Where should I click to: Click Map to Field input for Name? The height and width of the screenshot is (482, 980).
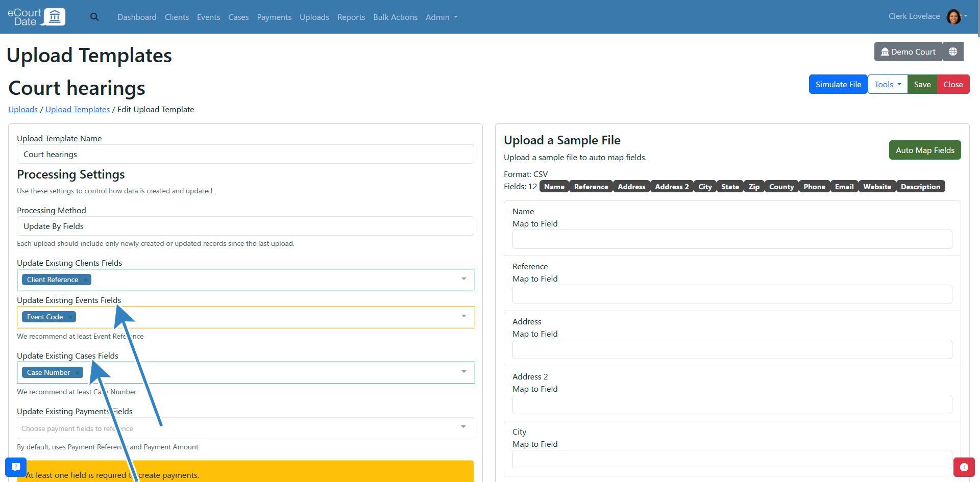tap(732, 239)
